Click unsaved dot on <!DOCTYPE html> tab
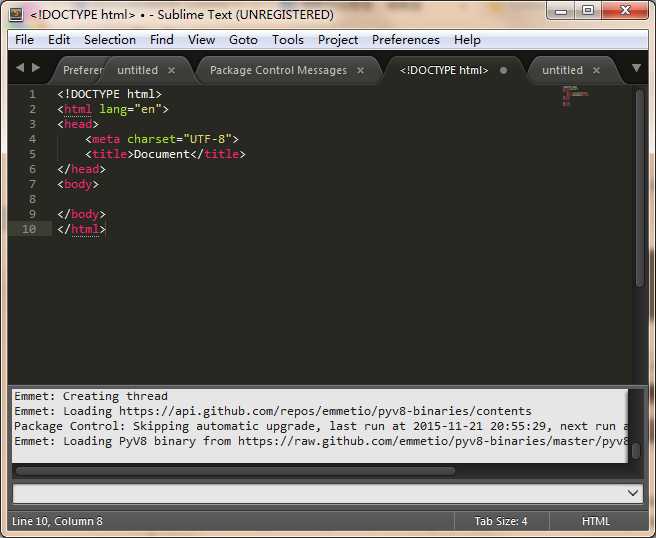The width and height of the screenshot is (656, 538). (x=504, y=70)
